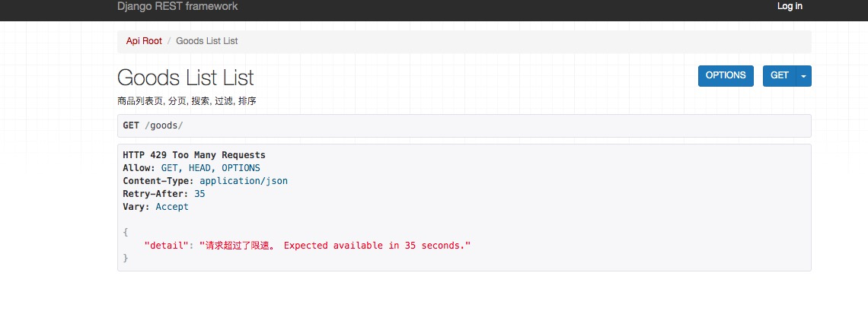Go to Api Root breadcrumb

144,41
